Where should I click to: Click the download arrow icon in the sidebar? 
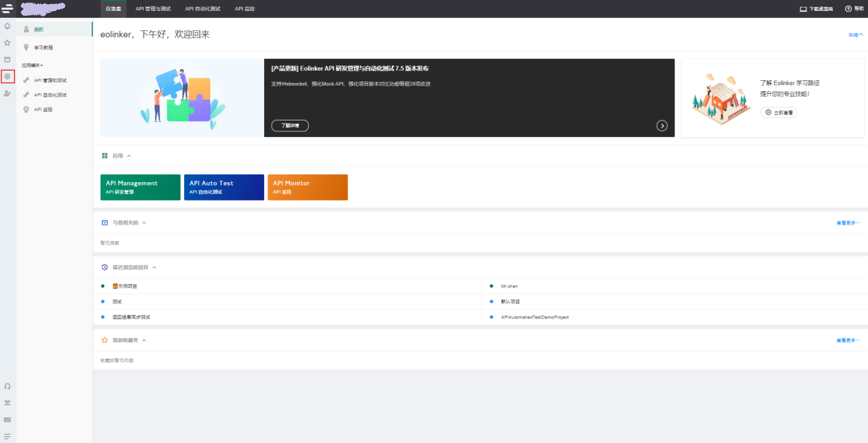pos(8,403)
